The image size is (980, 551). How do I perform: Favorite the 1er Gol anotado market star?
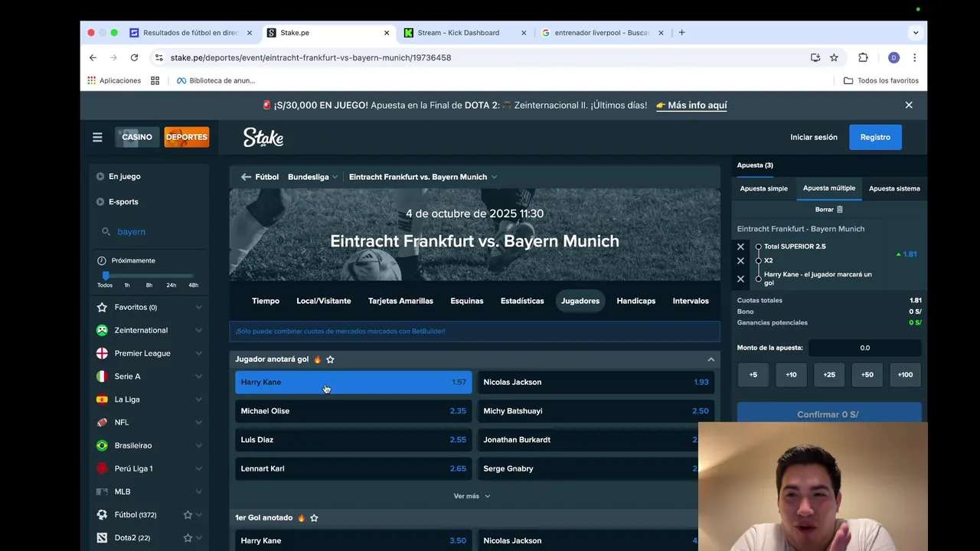(x=314, y=518)
